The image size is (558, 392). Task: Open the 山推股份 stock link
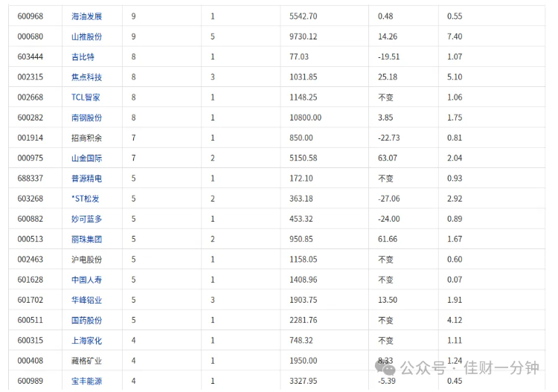[86, 36]
